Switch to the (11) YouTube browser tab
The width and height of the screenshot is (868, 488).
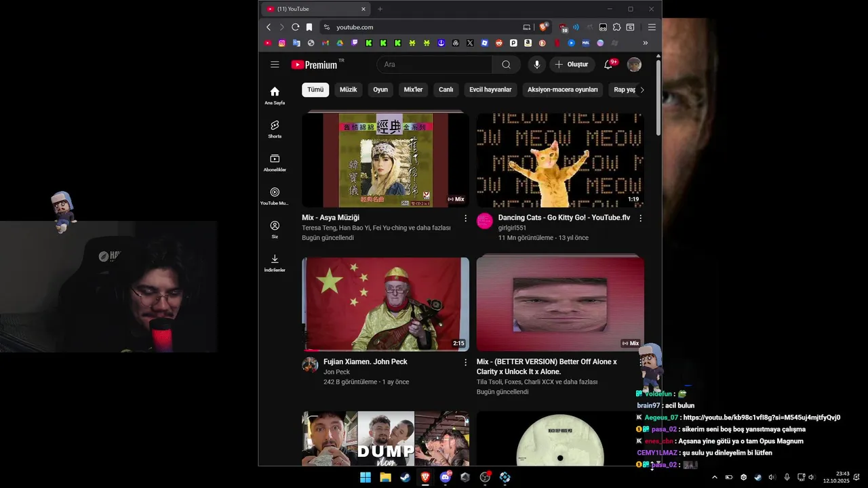pyautogui.click(x=315, y=9)
